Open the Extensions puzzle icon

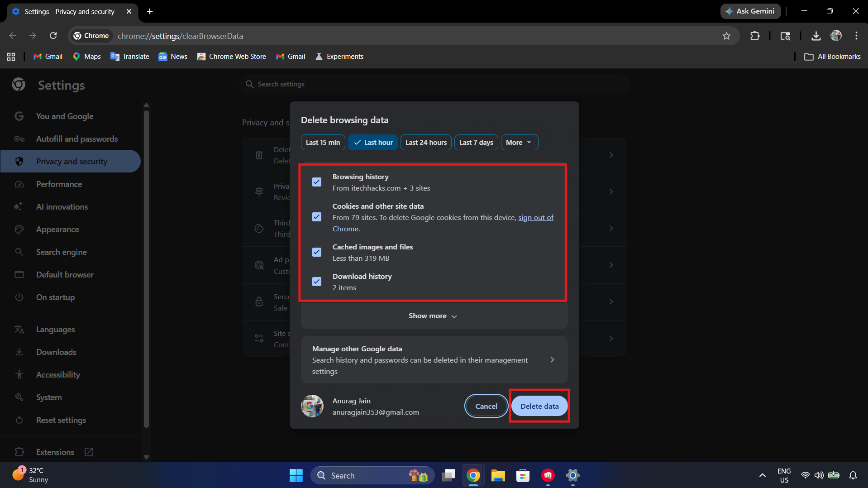click(755, 36)
